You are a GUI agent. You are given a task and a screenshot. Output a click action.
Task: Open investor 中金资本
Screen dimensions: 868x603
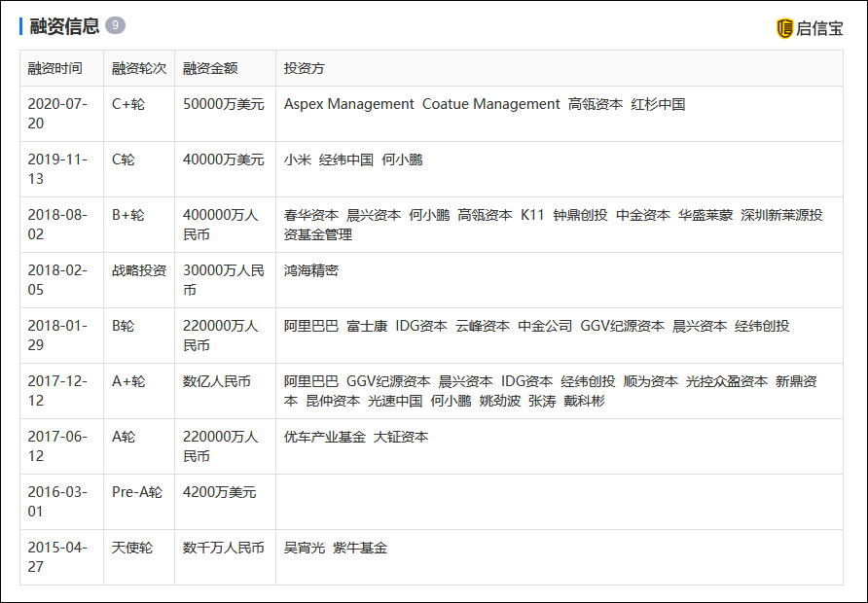[642, 215]
